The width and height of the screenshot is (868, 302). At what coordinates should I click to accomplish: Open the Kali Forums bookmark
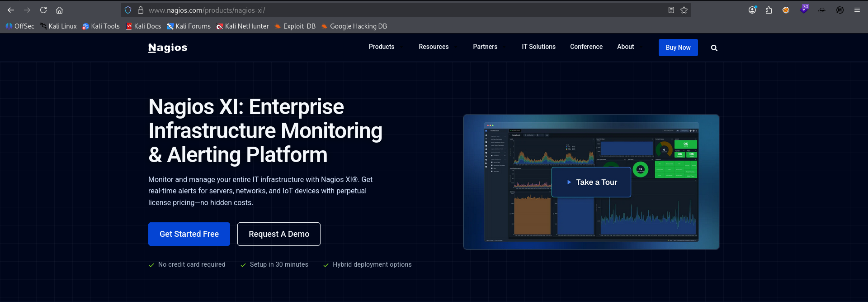(x=189, y=26)
